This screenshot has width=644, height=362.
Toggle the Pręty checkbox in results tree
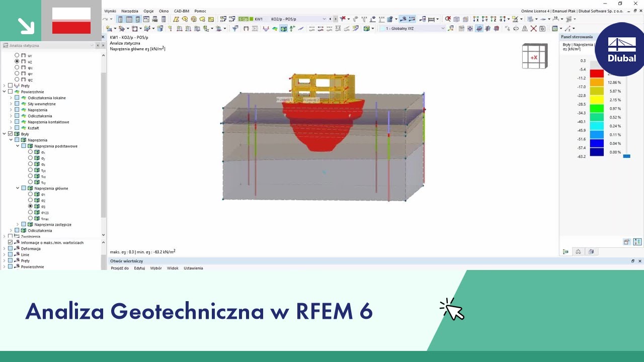pos(10,85)
